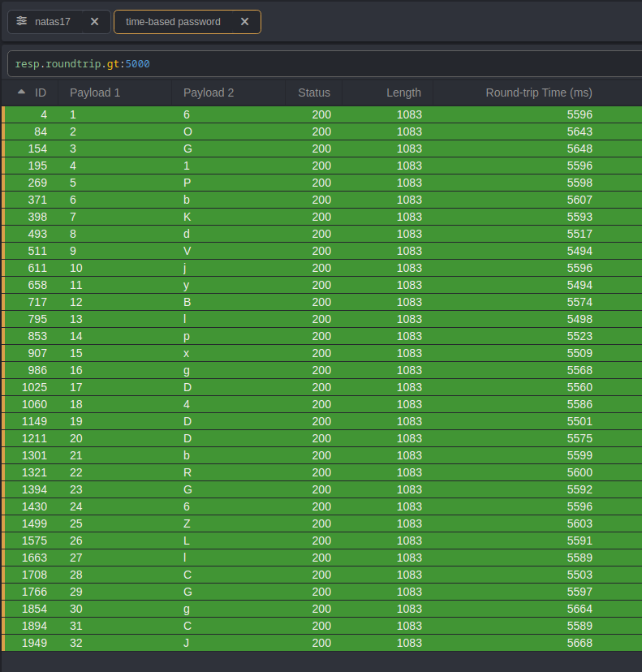The height and width of the screenshot is (672, 642).
Task: Toggle sort arrow on ID column
Action: [22, 93]
